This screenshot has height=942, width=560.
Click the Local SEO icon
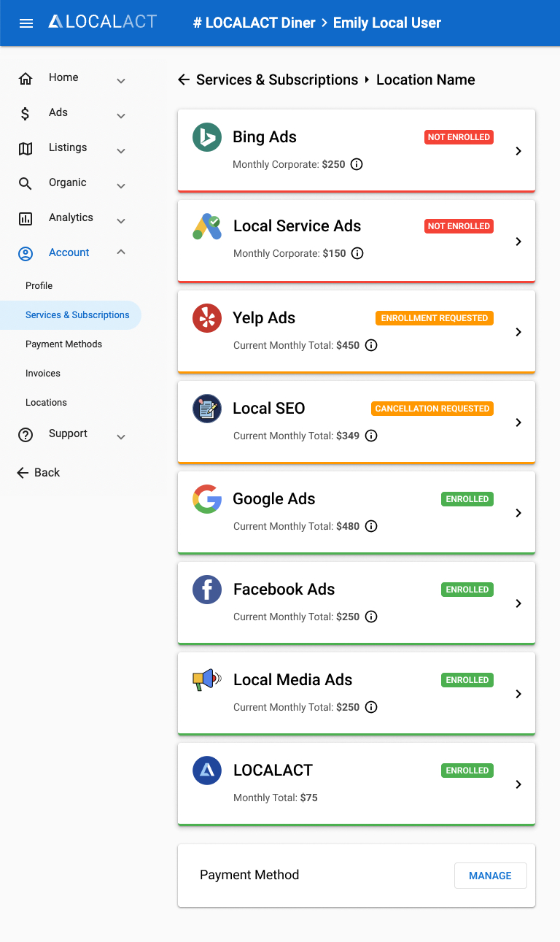coord(207,409)
